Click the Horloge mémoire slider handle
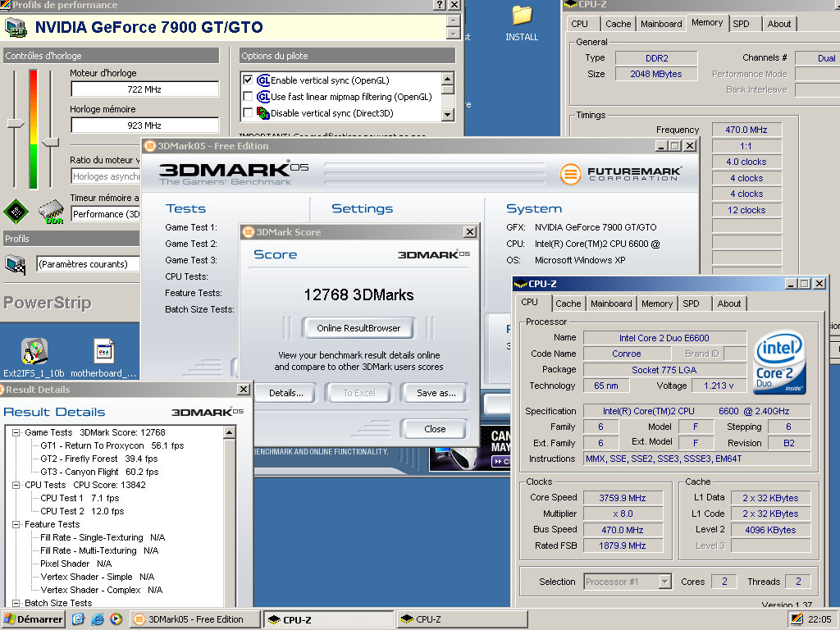840x630 pixels. click(x=51, y=142)
